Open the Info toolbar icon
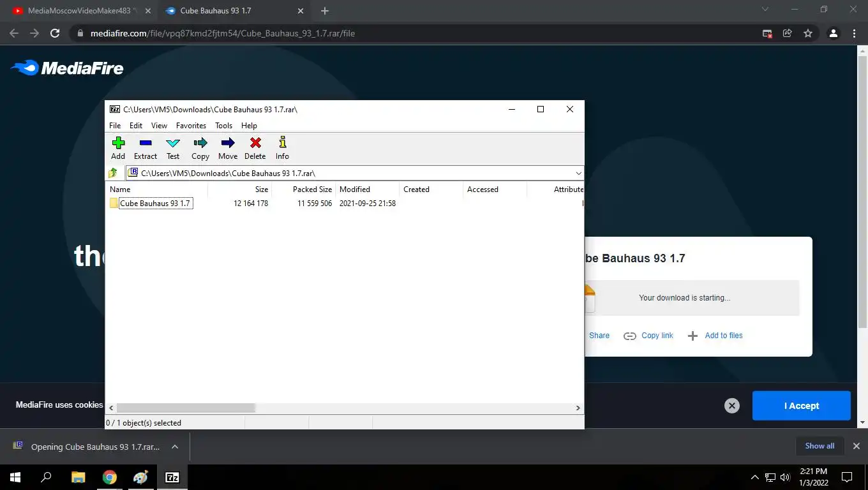868x490 pixels. 282,148
